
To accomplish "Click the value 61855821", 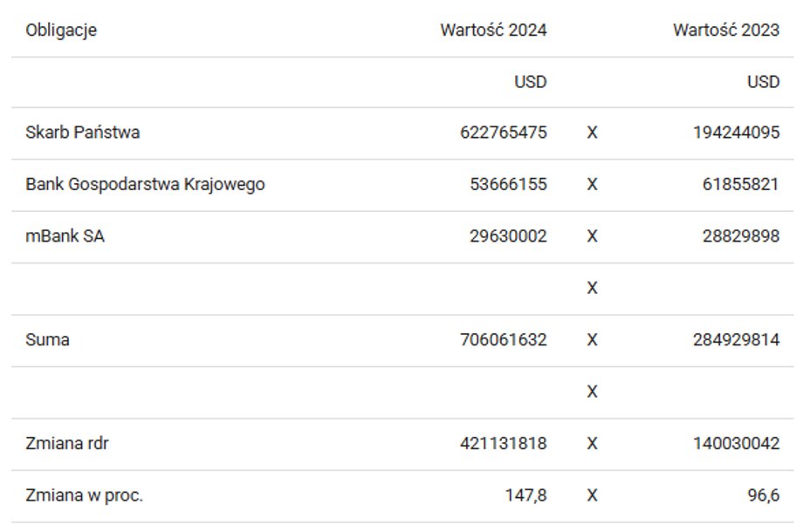I will click(740, 185).
